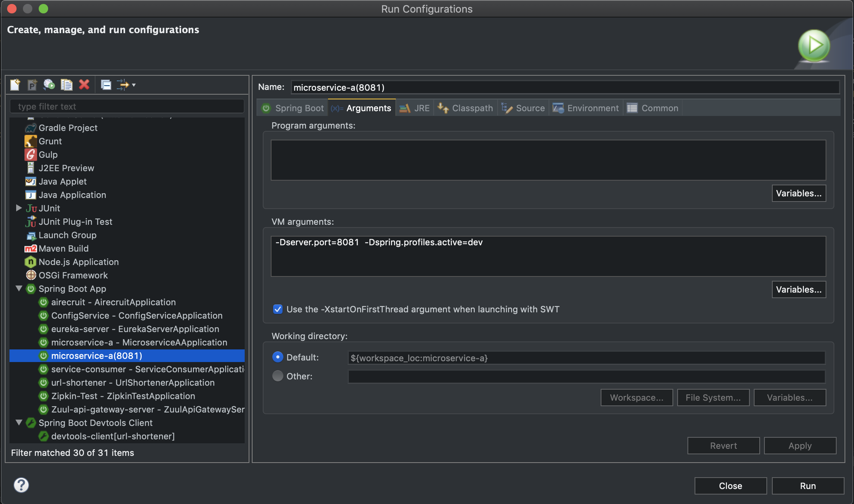This screenshot has width=854, height=504.
Task: Expand the JUnit tree node
Action: click(19, 208)
